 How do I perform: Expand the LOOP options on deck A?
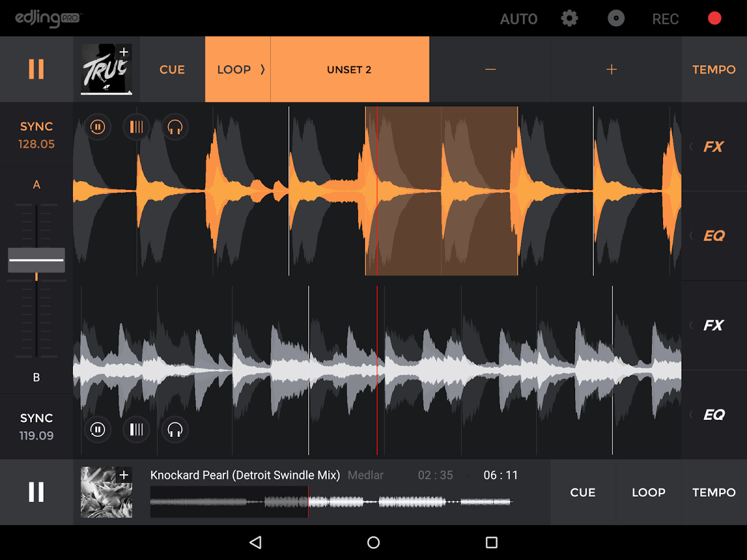237,69
